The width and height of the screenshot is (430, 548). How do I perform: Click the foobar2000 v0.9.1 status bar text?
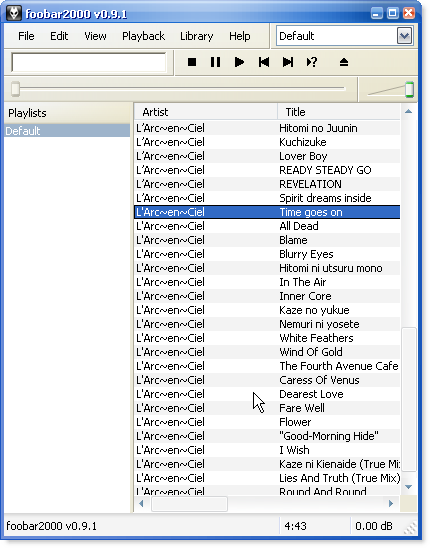(x=51, y=526)
